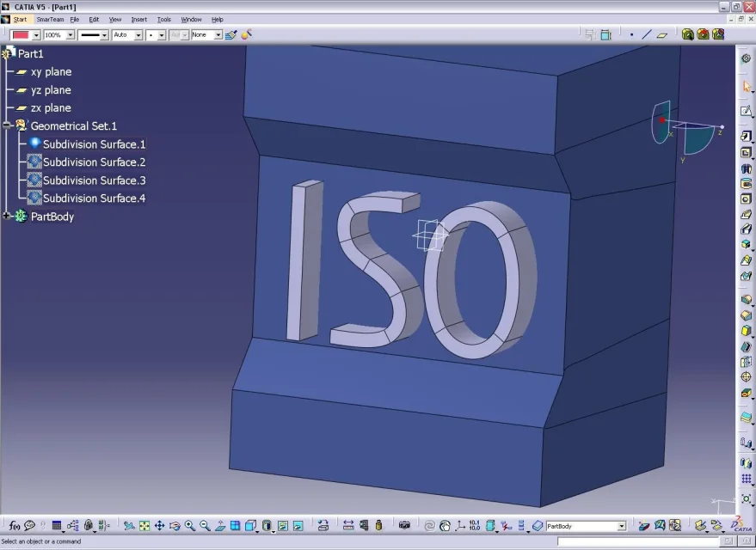
Task: Click the Zoom Out magnifier
Action: click(x=205, y=525)
